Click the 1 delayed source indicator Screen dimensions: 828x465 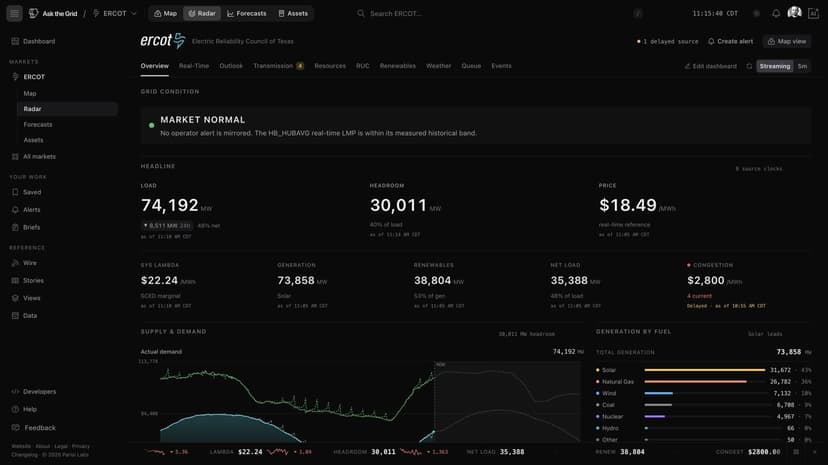click(667, 41)
